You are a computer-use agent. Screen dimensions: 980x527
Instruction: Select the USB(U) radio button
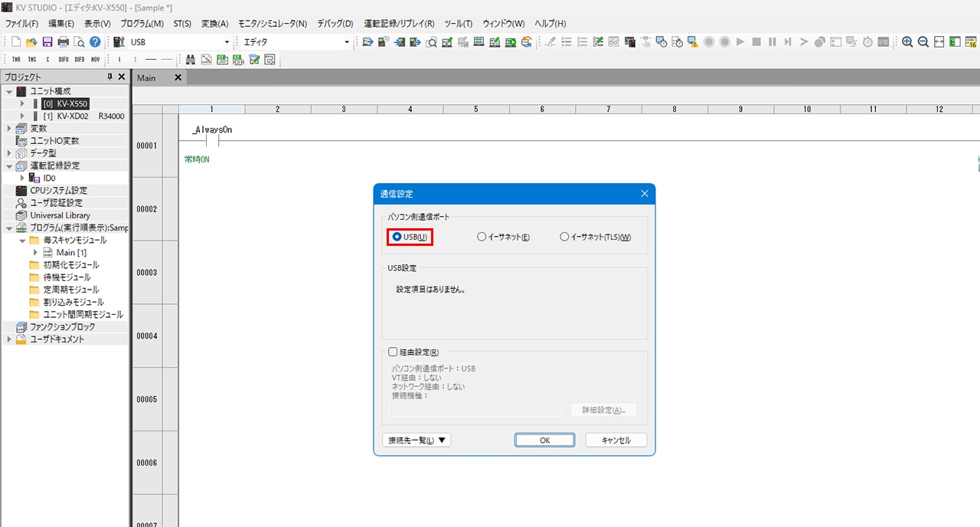pyautogui.click(x=397, y=237)
